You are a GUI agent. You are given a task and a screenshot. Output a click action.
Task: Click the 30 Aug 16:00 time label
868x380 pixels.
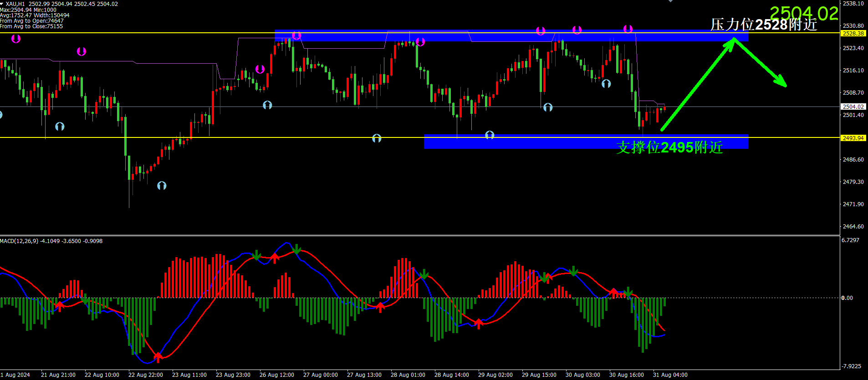coord(627,375)
